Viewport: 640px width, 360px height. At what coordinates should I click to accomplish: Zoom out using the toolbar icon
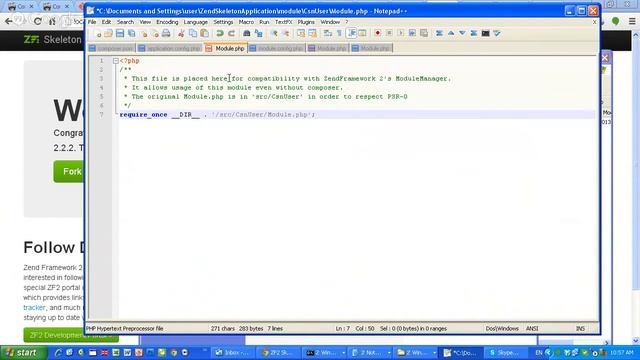coord(285,33)
